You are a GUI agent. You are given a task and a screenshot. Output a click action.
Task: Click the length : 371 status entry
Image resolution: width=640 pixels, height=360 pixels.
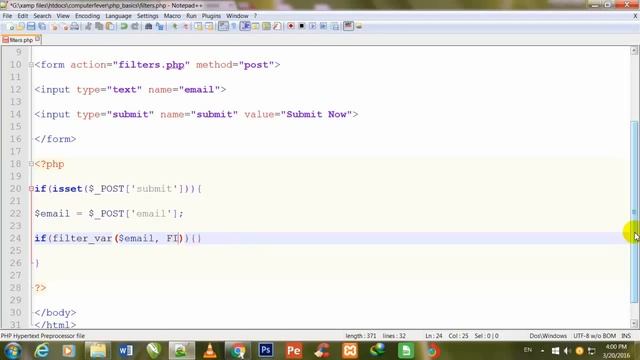coord(361,336)
